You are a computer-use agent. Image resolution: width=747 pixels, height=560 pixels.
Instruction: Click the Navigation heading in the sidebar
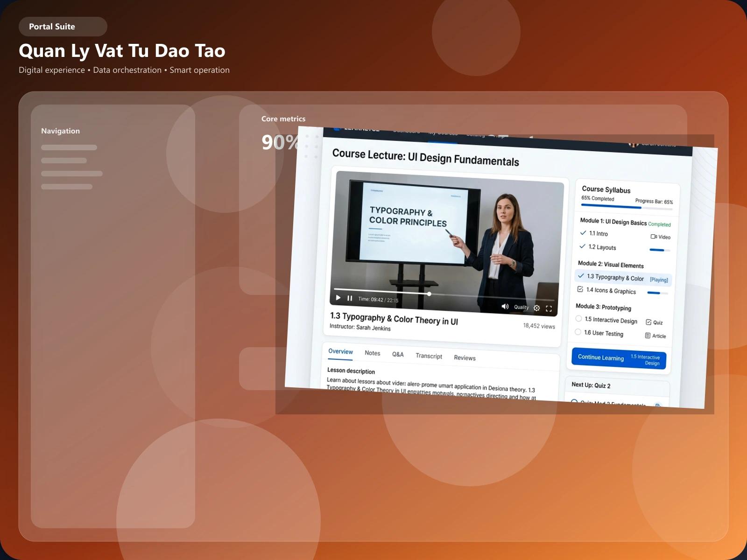pyautogui.click(x=60, y=131)
